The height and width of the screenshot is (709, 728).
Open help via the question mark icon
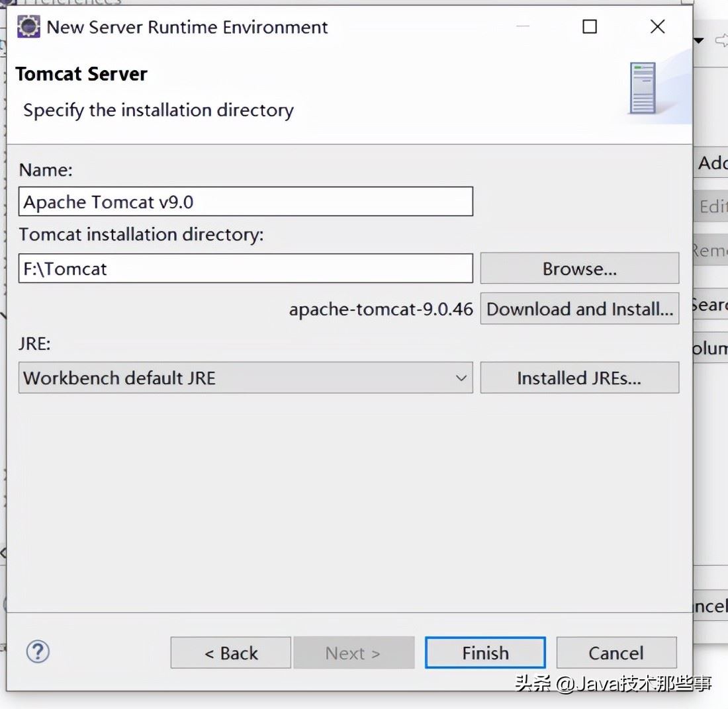38,652
